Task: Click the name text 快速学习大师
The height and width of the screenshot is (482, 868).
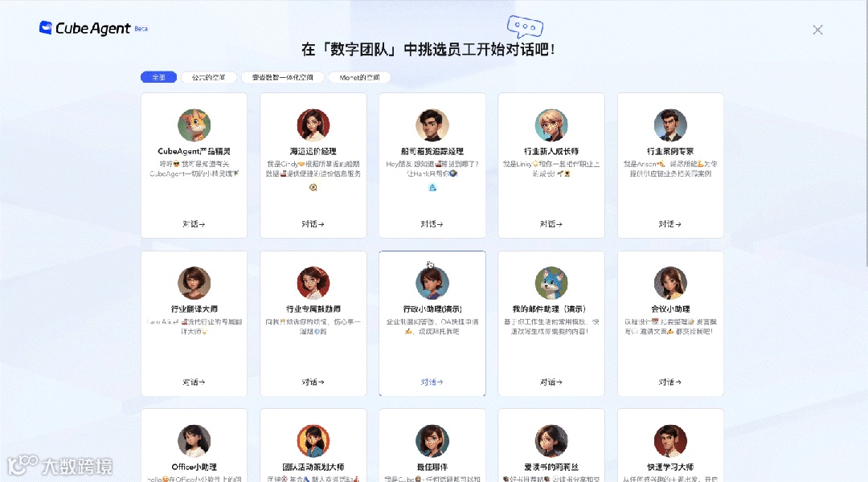Action: (x=670, y=467)
